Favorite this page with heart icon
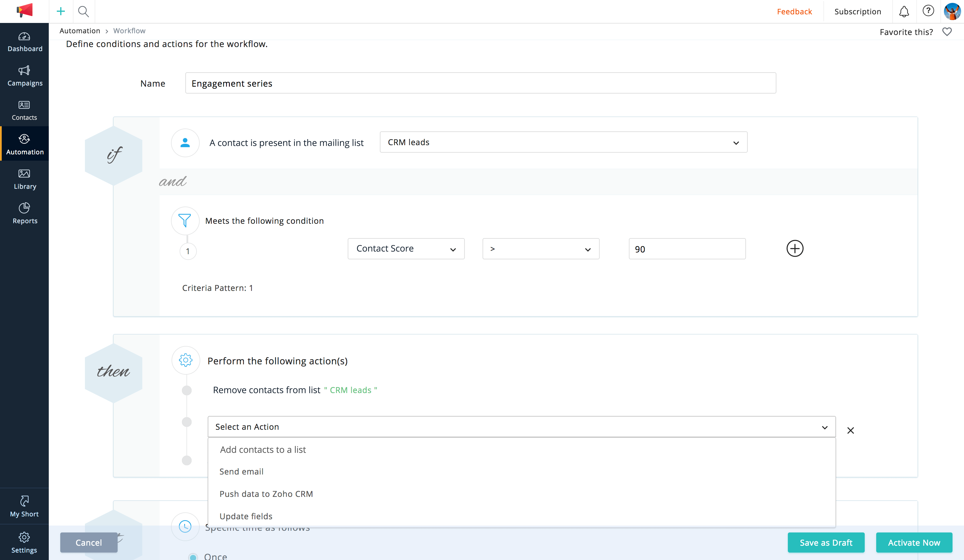 [x=947, y=32]
